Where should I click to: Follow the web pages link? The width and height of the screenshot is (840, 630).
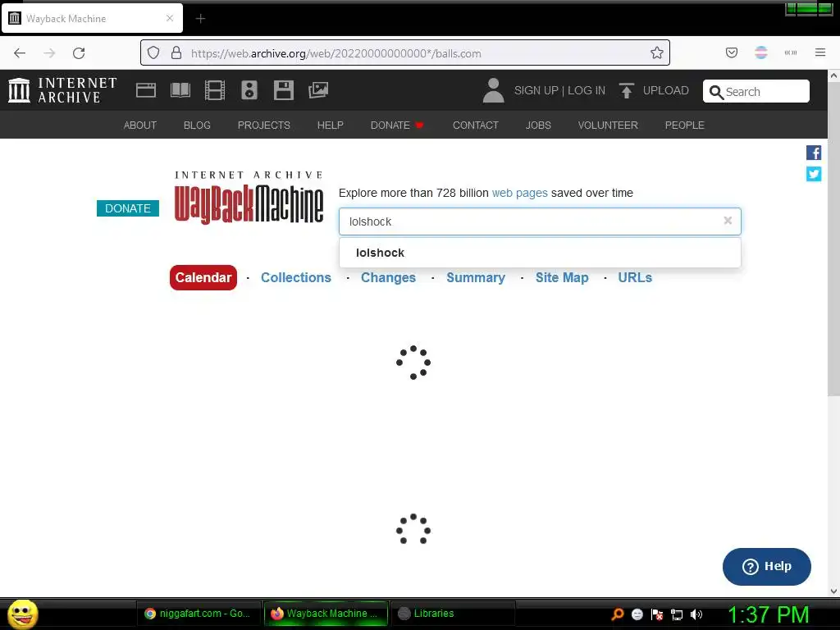[x=519, y=193]
